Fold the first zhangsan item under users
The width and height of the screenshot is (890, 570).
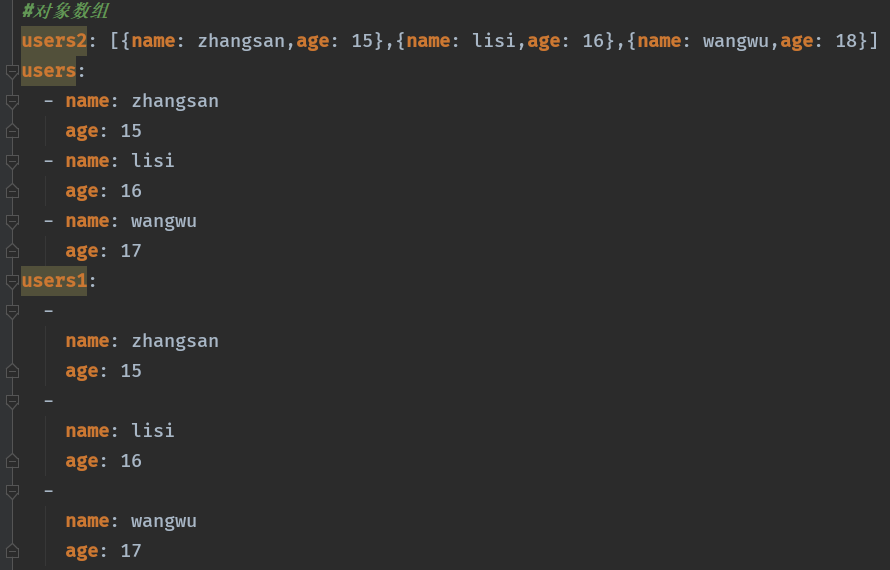[12, 101]
